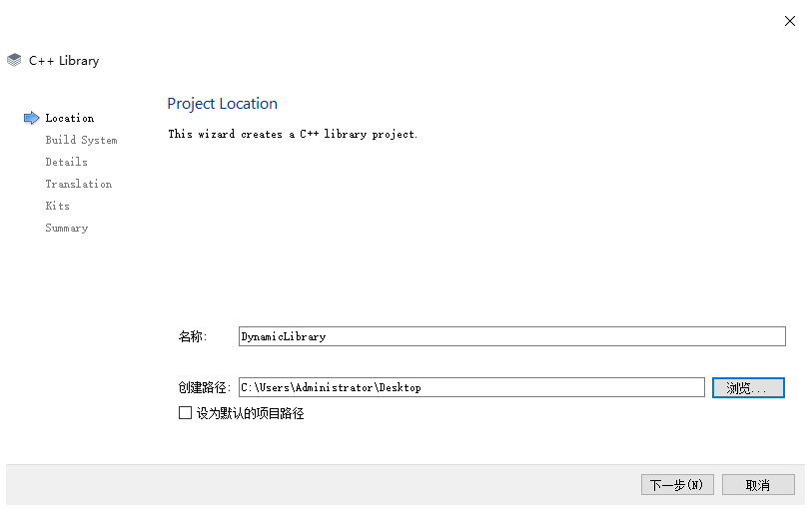Click the 创建路径: label
Screen dimensions: 812x508
(x=205, y=388)
